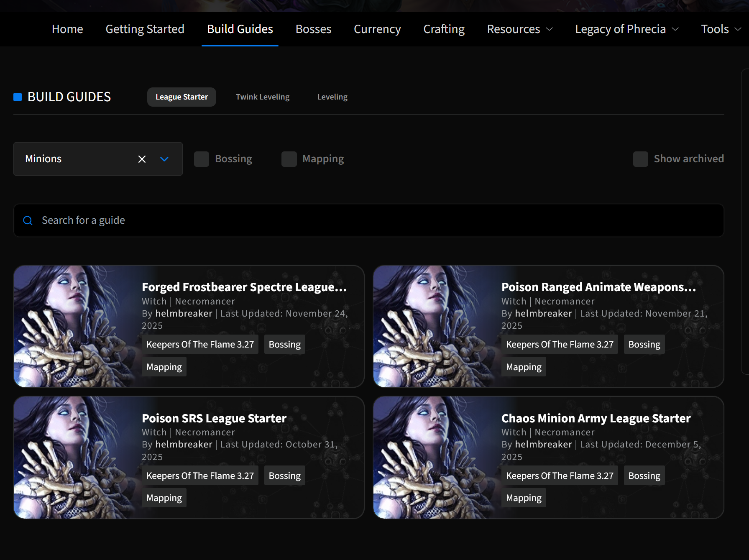Enable the Bossing filter checkbox
This screenshot has width=749, height=560.
point(202,159)
